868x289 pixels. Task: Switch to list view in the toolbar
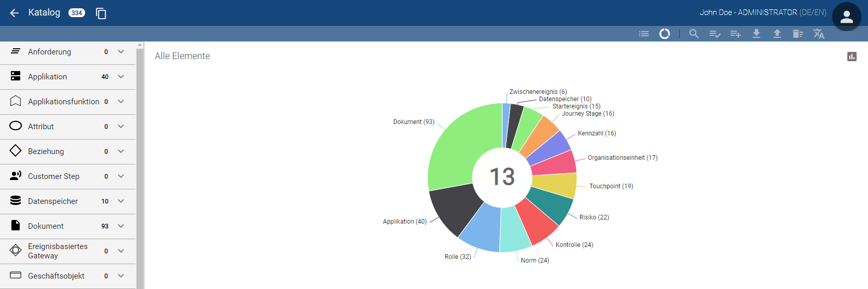(x=644, y=34)
